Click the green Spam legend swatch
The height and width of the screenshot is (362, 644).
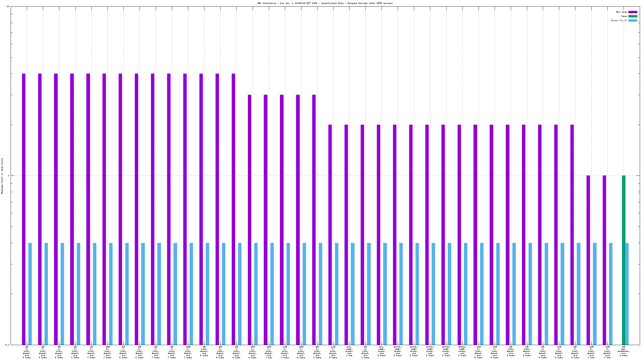[633, 16]
